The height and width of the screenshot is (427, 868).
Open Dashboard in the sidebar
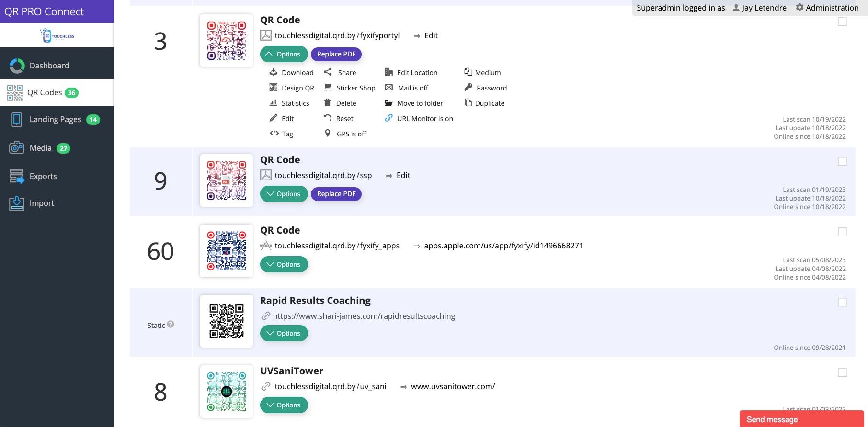57,66
